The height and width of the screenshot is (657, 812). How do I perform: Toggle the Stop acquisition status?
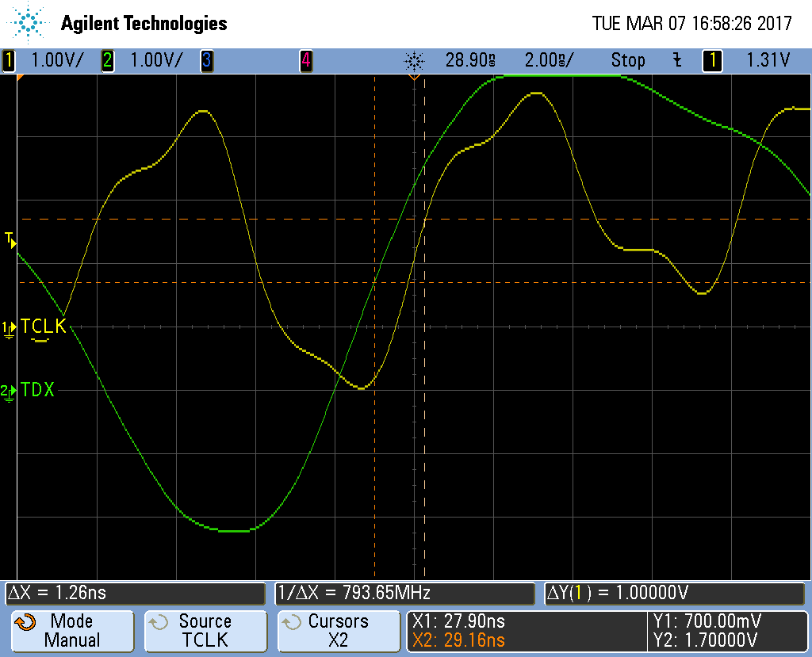tap(627, 60)
